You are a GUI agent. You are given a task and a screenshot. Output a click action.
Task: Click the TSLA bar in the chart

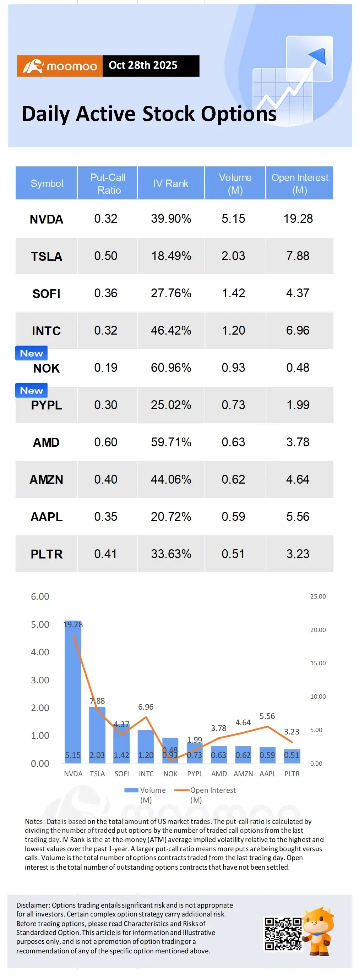(97, 735)
